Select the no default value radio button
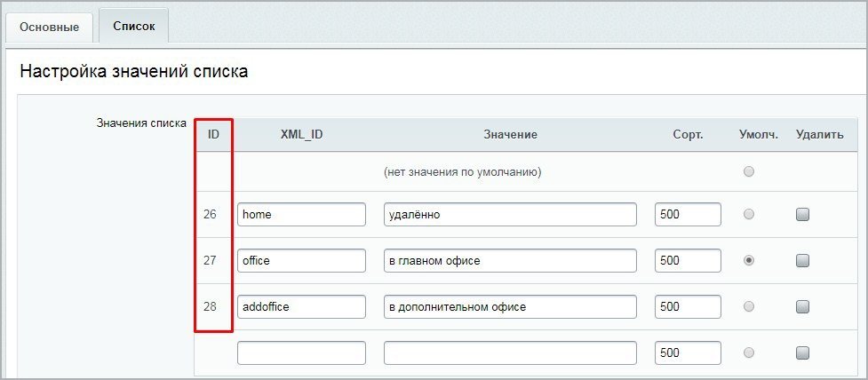The height and width of the screenshot is (380, 868). click(749, 171)
